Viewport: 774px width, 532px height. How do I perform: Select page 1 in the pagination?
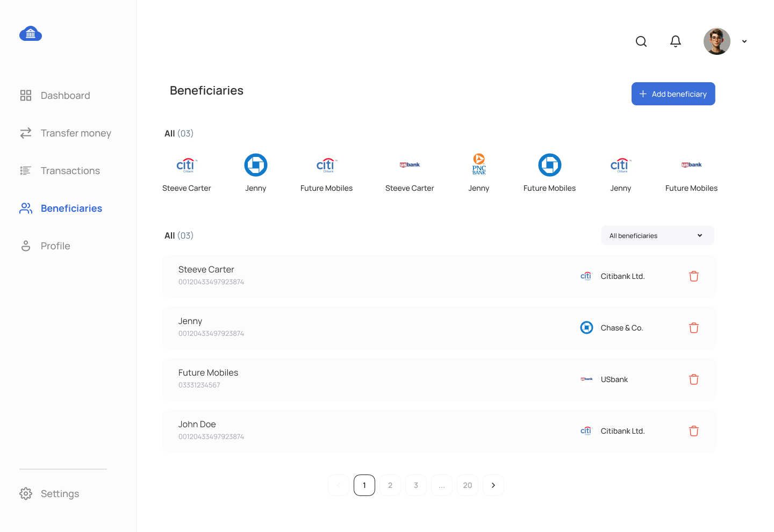(x=364, y=485)
